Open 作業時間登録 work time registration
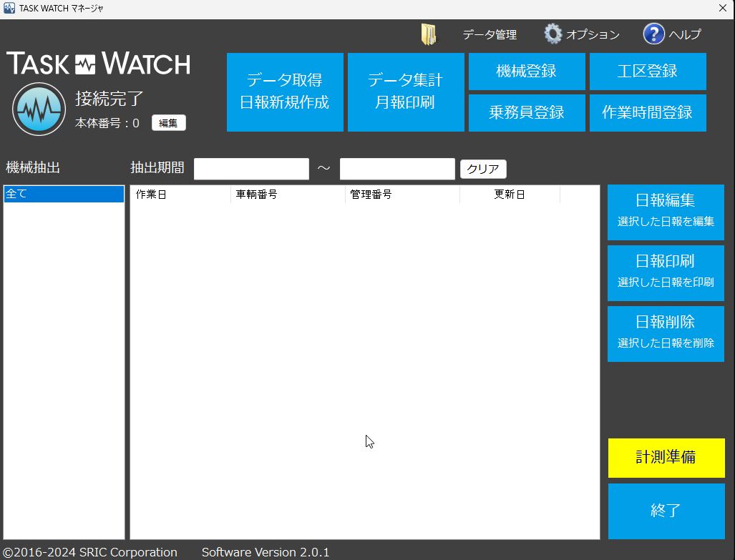 click(647, 113)
